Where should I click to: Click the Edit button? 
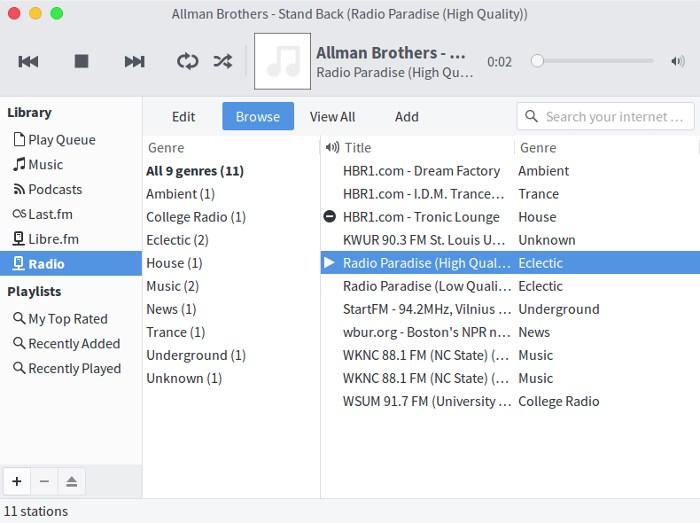click(x=183, y=117)
